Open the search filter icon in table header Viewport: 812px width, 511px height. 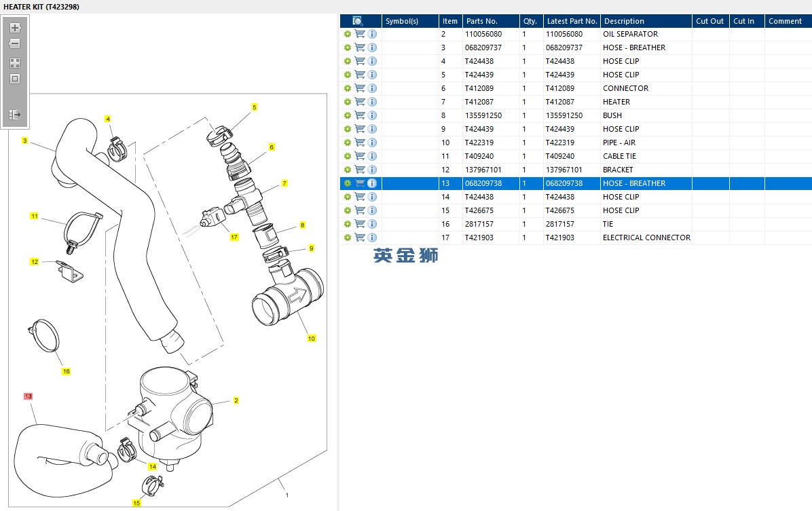[358, 21]
